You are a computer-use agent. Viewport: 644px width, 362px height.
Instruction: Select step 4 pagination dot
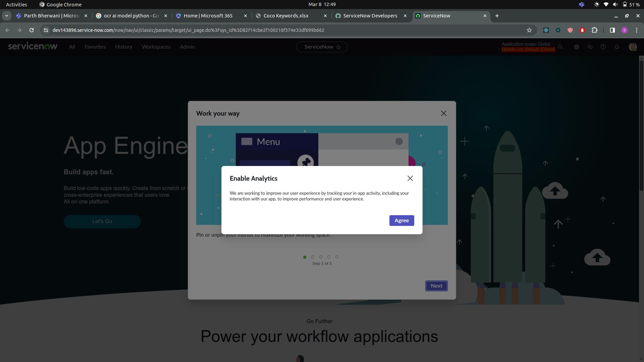(329, 257)
